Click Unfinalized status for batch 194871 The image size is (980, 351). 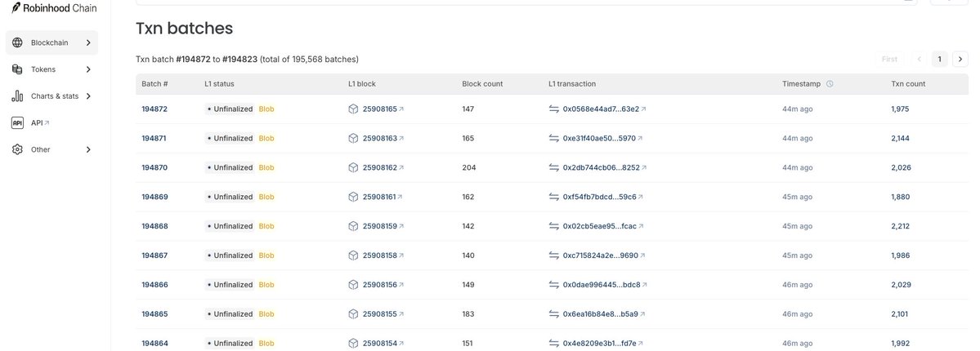pos(230,138)
